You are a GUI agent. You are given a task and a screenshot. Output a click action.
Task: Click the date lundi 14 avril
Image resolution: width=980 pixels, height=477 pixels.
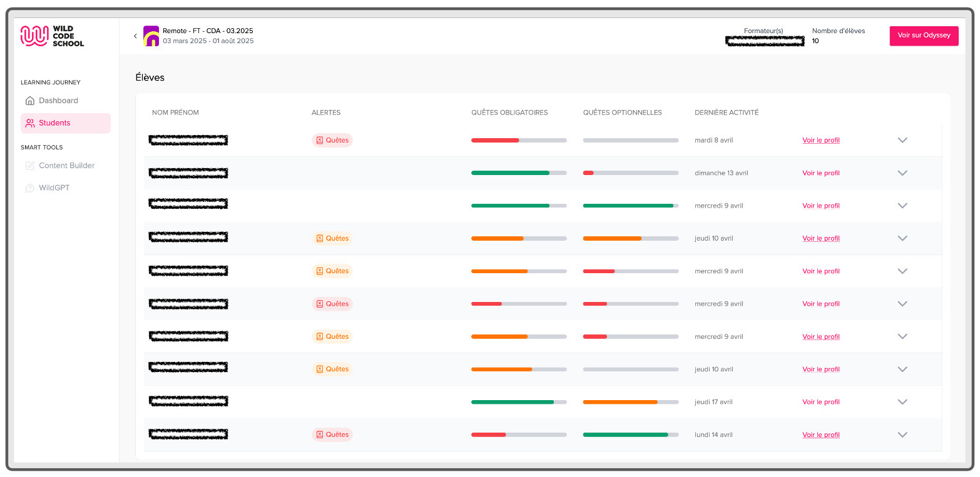coord(713,434)
